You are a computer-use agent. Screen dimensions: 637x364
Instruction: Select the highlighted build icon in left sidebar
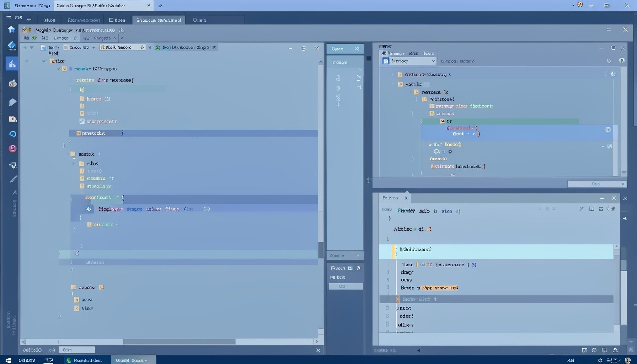tap(12, 64)
